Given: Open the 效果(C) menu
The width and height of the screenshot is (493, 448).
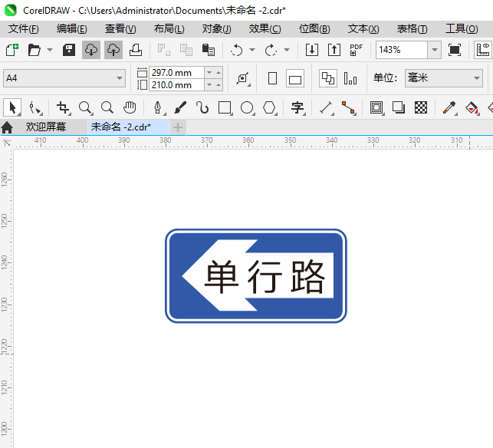Looking at the screenshot, I should click(x=265, y=29).
